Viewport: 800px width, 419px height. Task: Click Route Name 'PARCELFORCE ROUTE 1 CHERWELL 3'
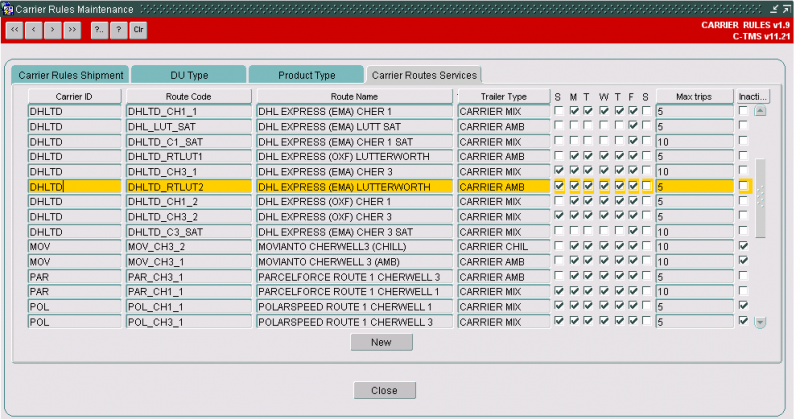[x=355, y=277]
